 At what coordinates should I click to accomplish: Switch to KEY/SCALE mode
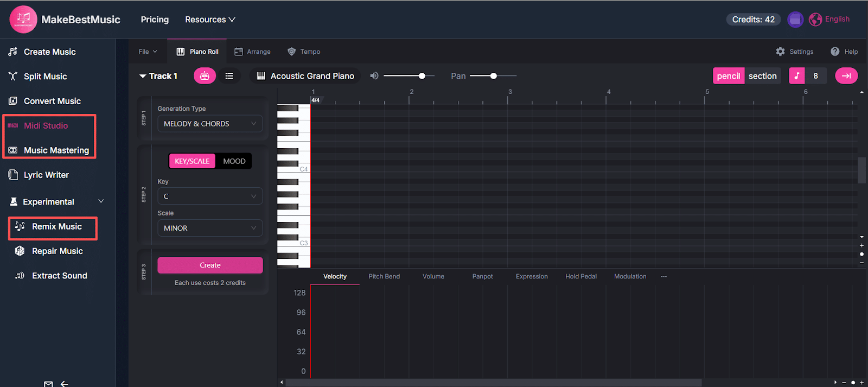(x=192, y=161)
